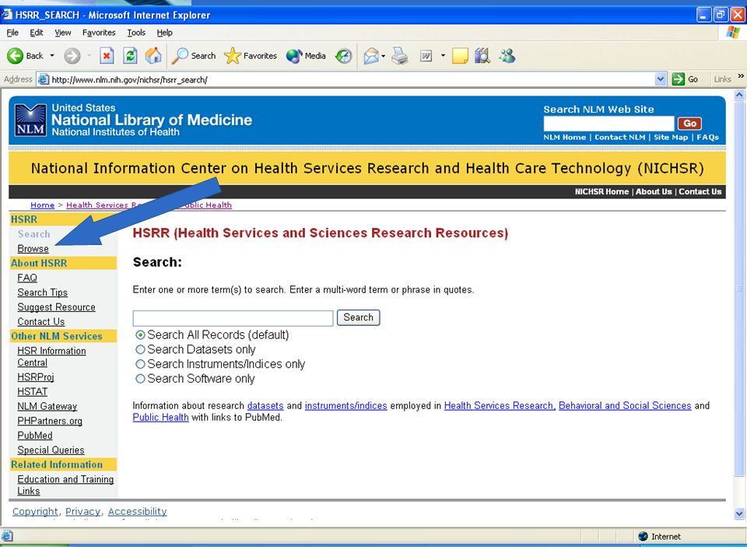Expand the Back button history dropdown

(52, 56)
